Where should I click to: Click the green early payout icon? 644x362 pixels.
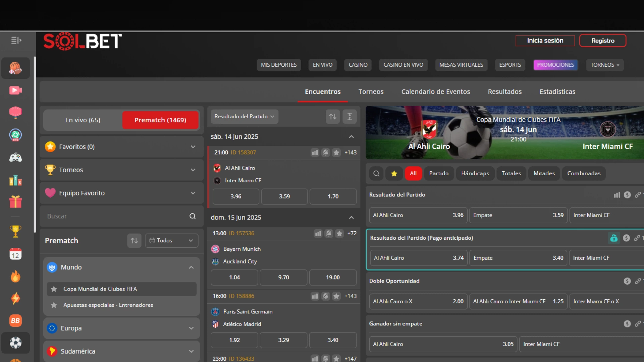[614, 238]
